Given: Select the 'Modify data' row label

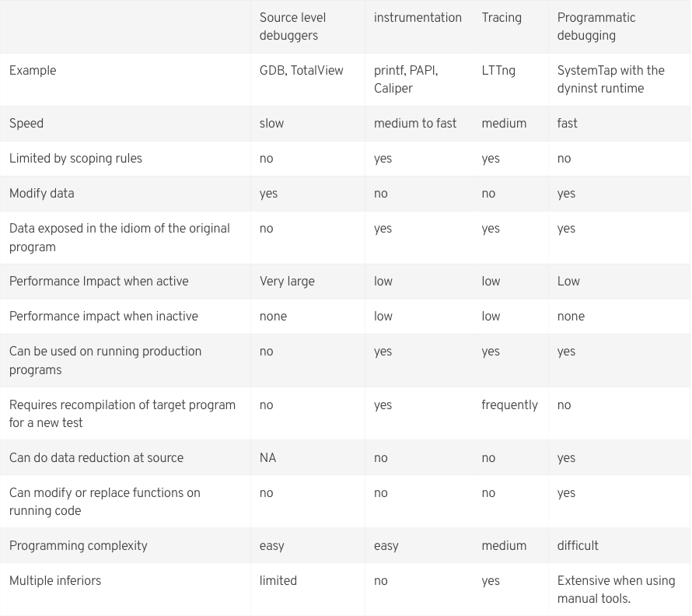Looking at the screenshot, I should (41, 194).
